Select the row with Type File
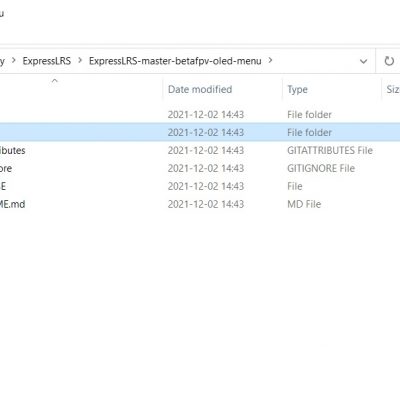This screenshot has height=400, width=400. click(200, 186)
